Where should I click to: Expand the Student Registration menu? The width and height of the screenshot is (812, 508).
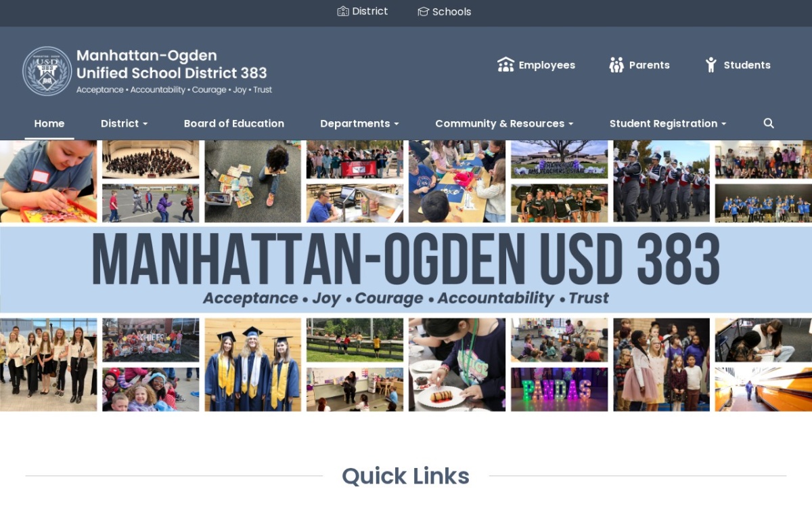tap(668, 123)
